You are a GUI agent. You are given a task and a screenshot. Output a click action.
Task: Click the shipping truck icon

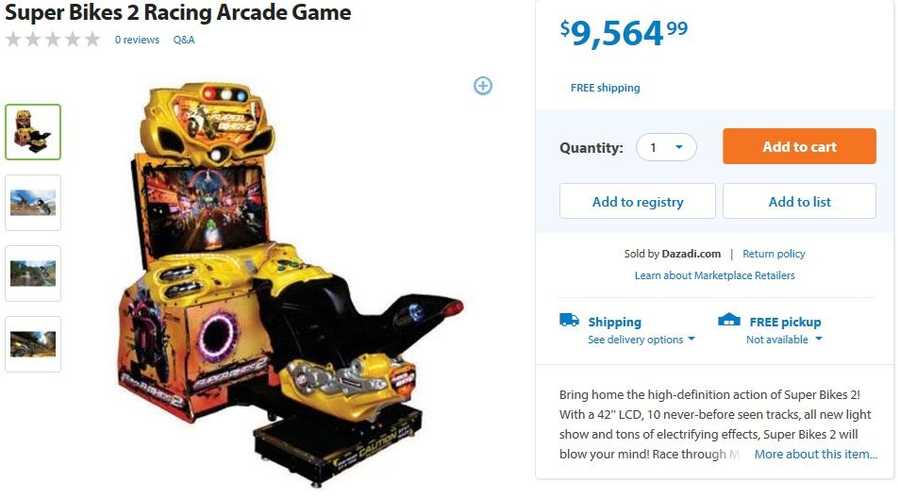[569, 320]
